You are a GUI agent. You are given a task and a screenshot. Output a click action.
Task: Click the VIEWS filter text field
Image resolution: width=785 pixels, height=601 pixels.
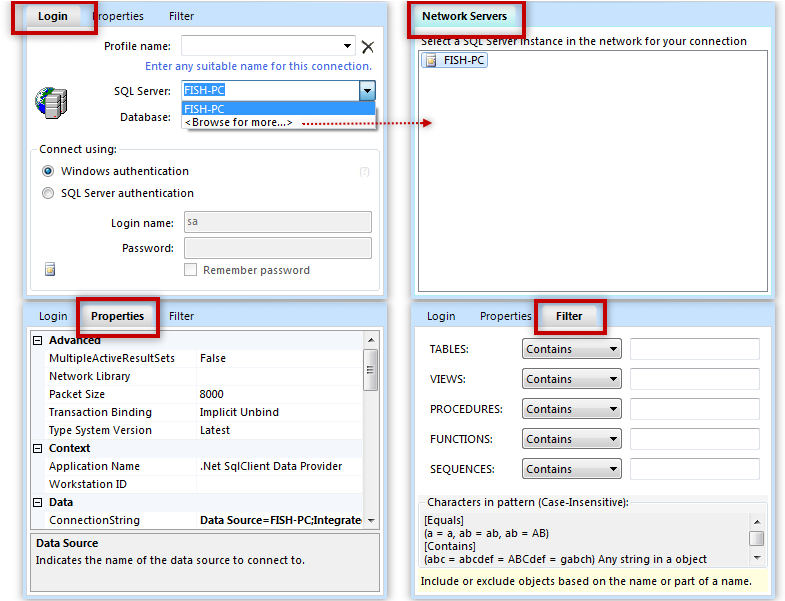(x=694, y=379)
